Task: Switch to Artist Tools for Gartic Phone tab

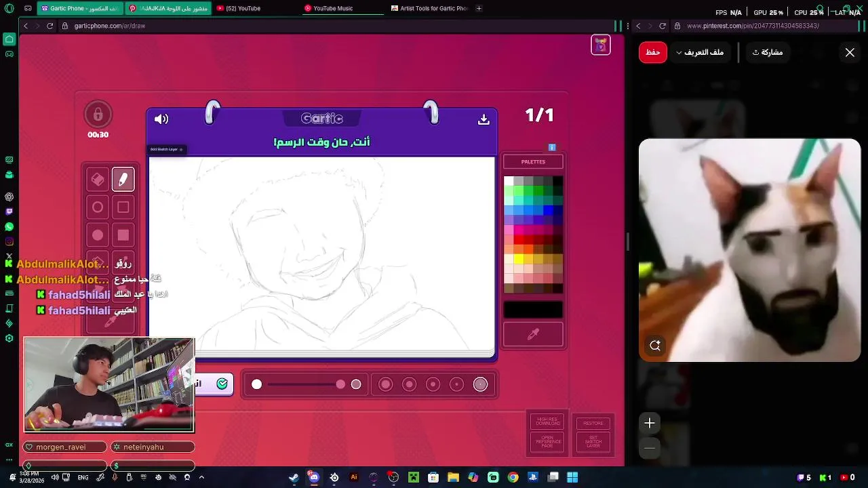Action: [431, 8]
